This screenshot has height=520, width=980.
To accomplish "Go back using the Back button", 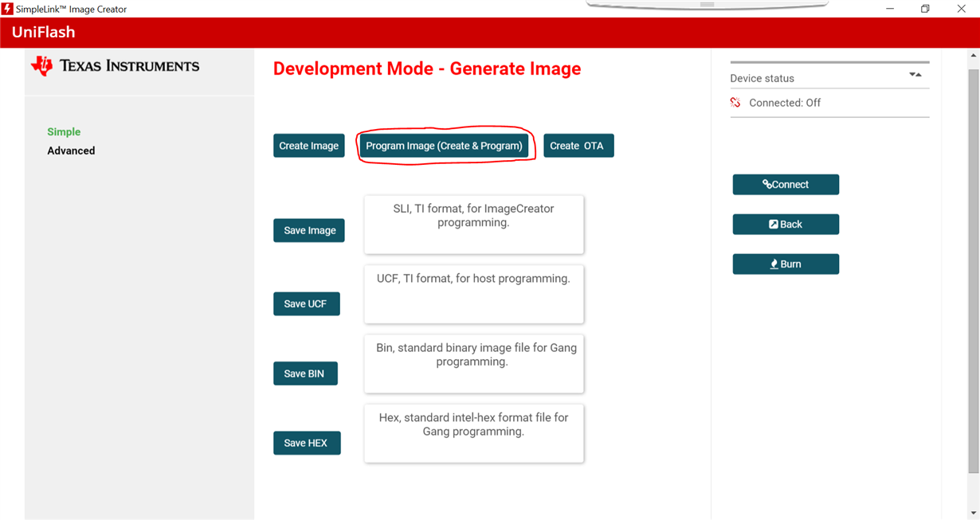I will 786,224.
